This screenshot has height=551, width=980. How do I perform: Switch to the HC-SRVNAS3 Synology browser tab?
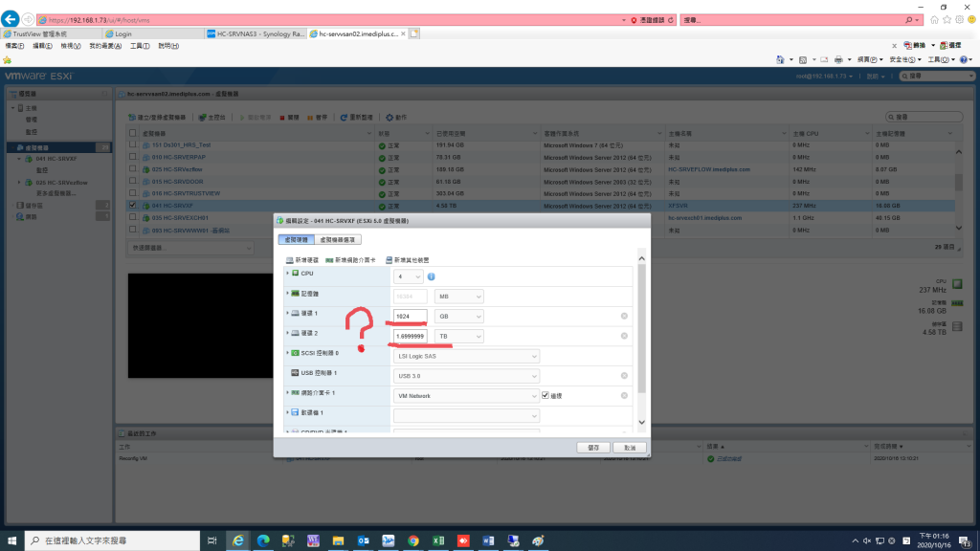coord(256,33)
